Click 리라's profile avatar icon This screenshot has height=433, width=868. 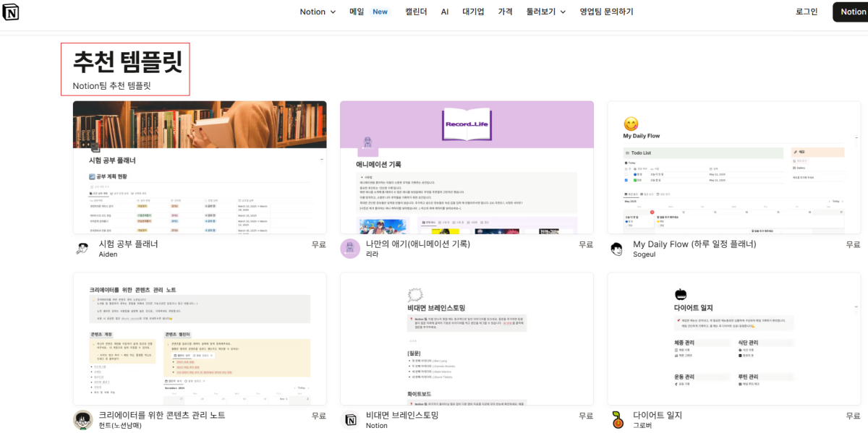(350, 248)
